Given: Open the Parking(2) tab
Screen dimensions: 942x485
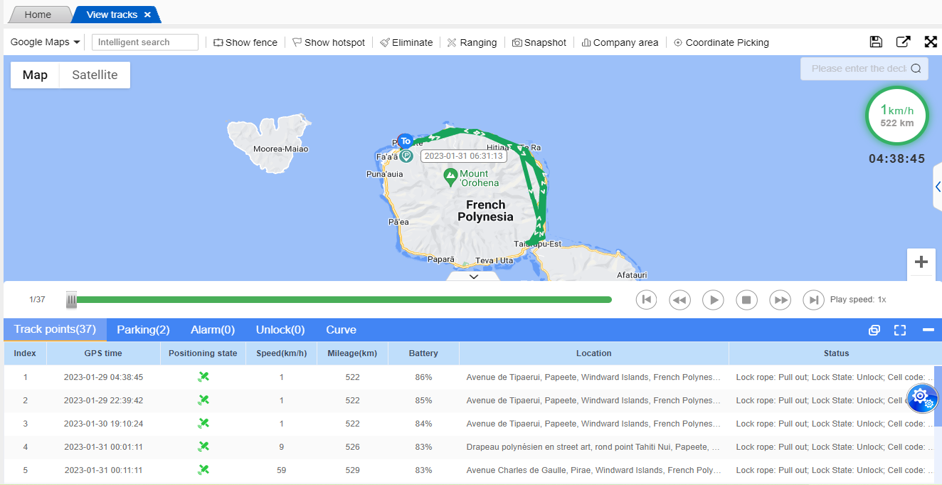Looking at the screenshot, I should coord(143,330).
